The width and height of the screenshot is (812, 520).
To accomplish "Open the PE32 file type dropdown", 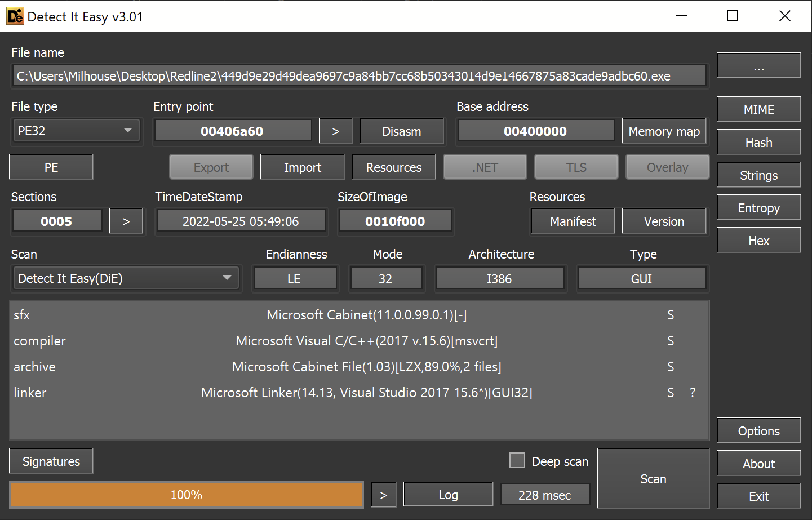I will [x=76, y=130].
